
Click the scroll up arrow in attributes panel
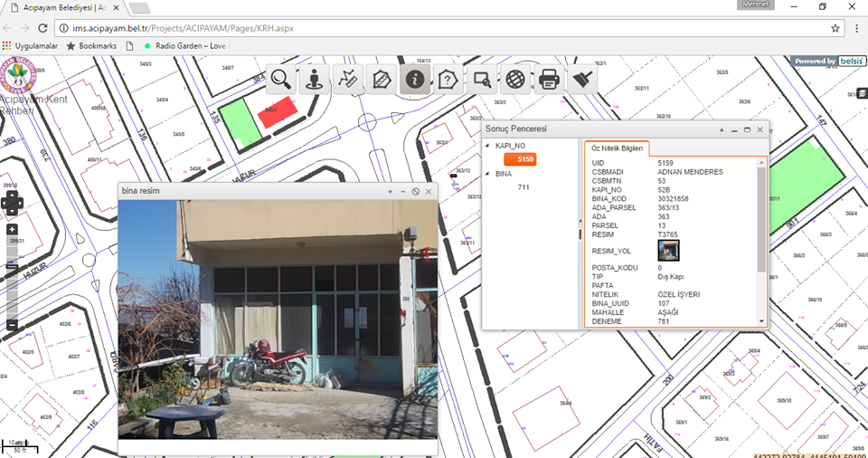(761, 162)
